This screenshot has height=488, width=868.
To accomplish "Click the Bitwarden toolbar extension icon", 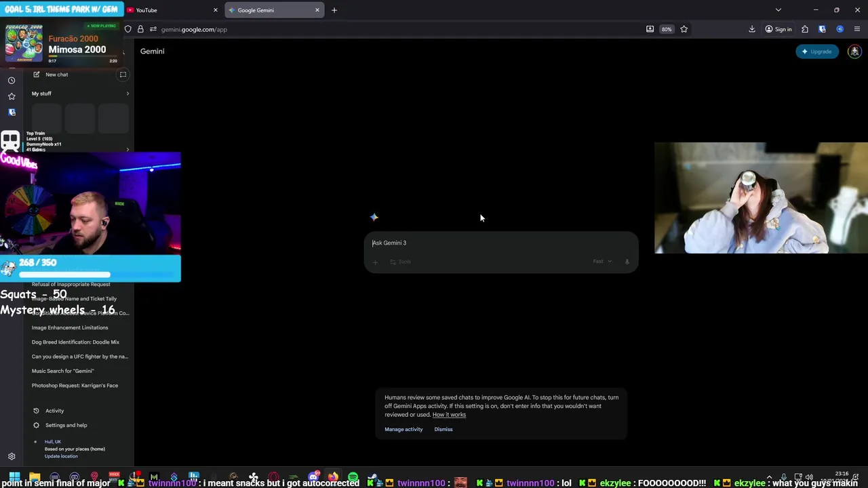I will click(x=822, y=29).
